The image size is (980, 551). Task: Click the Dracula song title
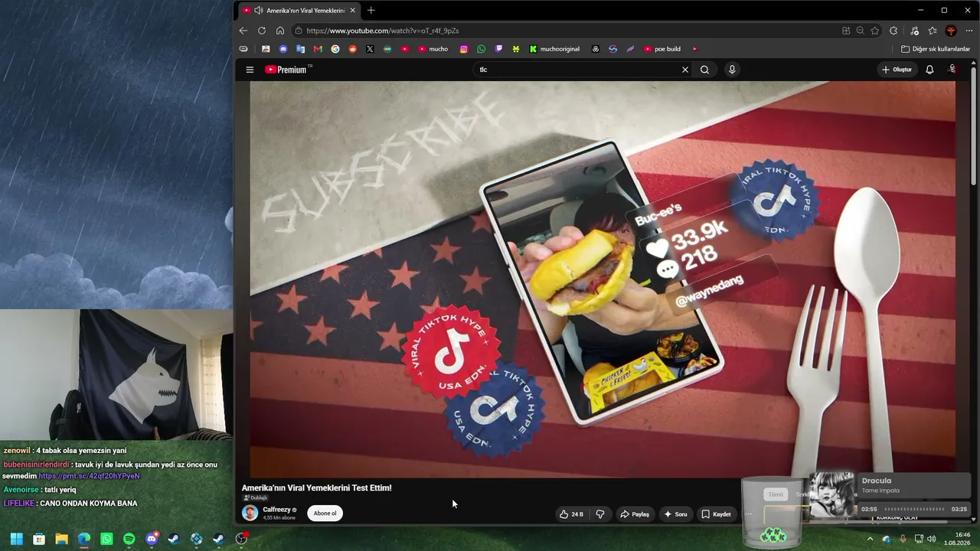[877, 481]
